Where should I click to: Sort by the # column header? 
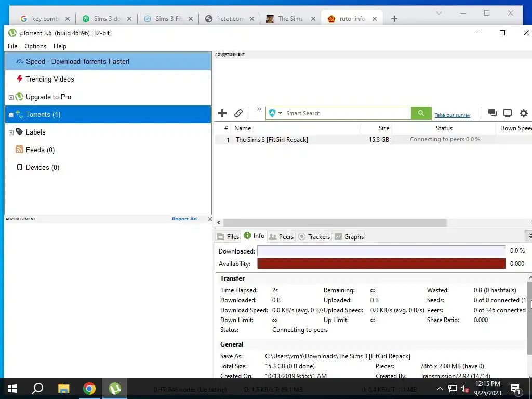(226, 128)
